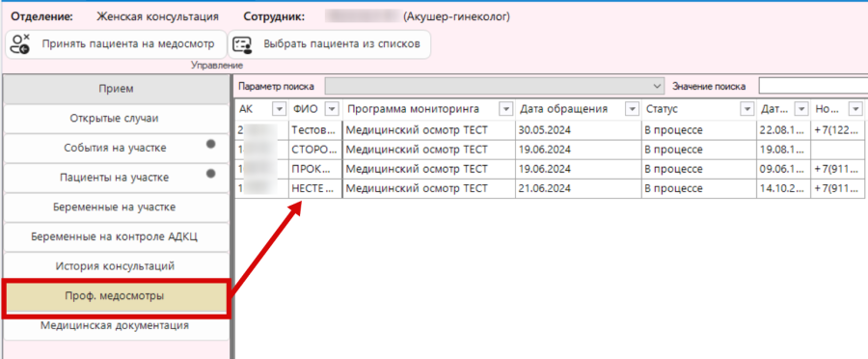
Task: Click В процессе status in НЕСТЕ... row
Action: pos(698,188)
